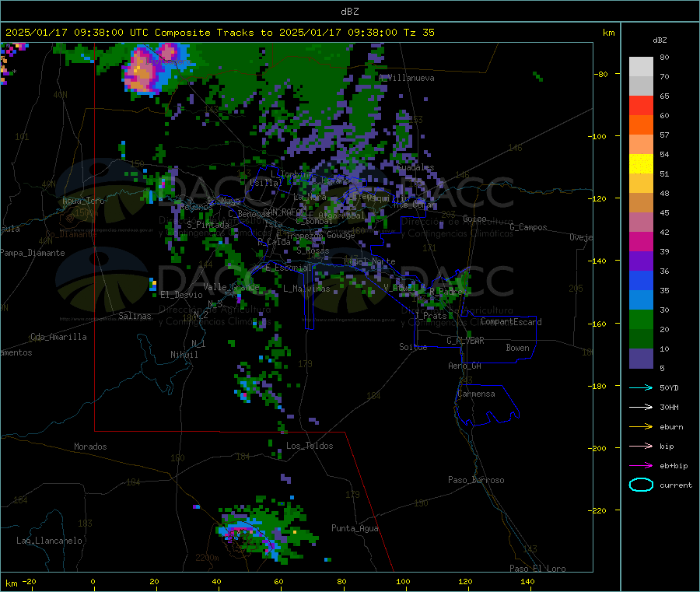
Task: Click the 'Salinas' place label
Action: [x=135, y=316]
